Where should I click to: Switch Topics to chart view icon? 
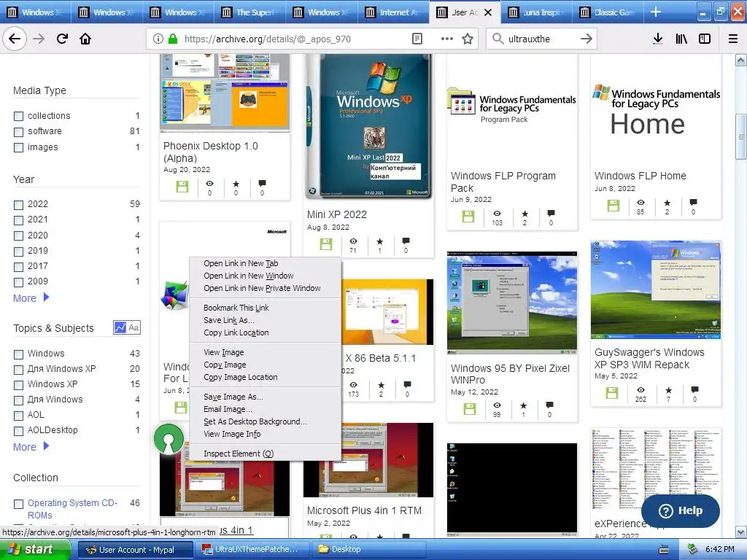[120, 327]
